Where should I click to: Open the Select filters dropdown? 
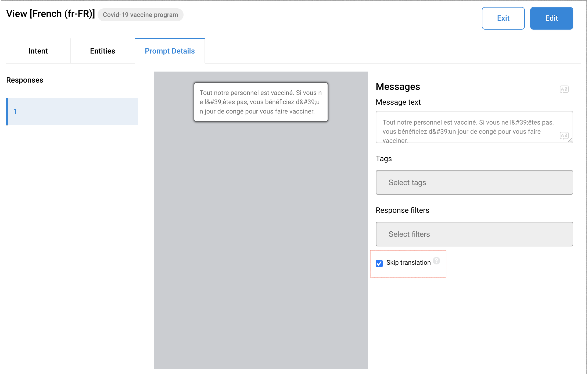pyautogui.click(x=474, y=234)
